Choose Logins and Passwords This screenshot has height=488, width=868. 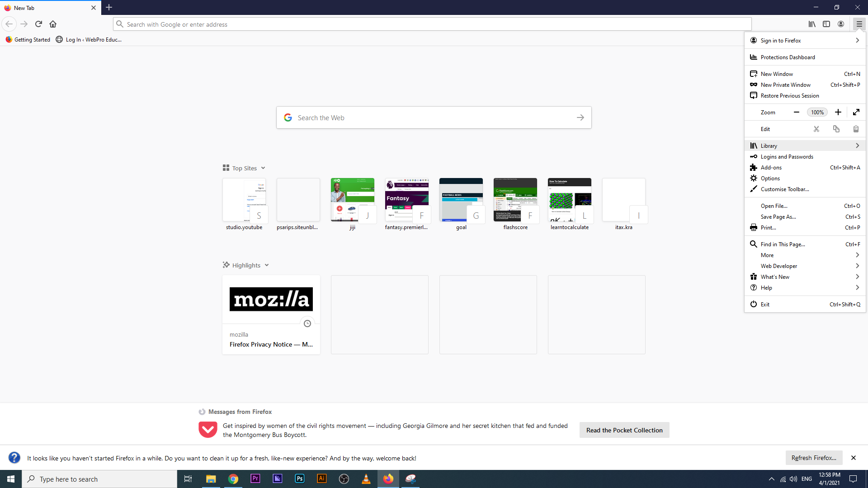(787, 157)
